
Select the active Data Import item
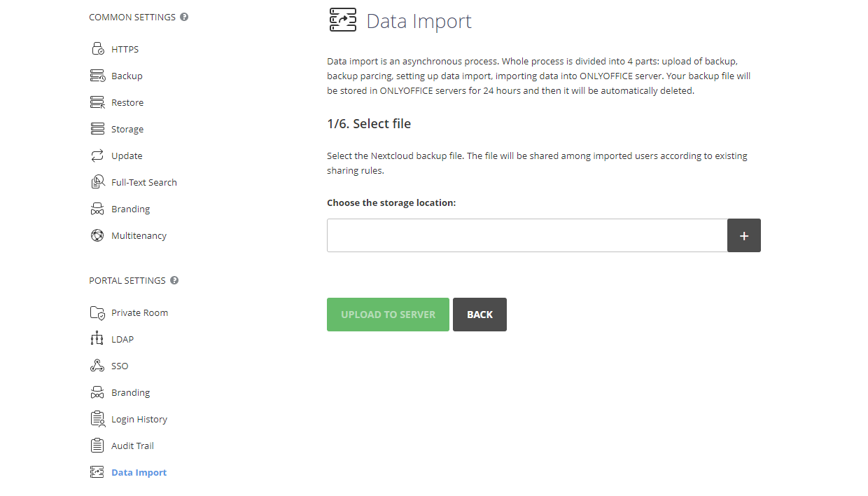[x=139, y=472]
